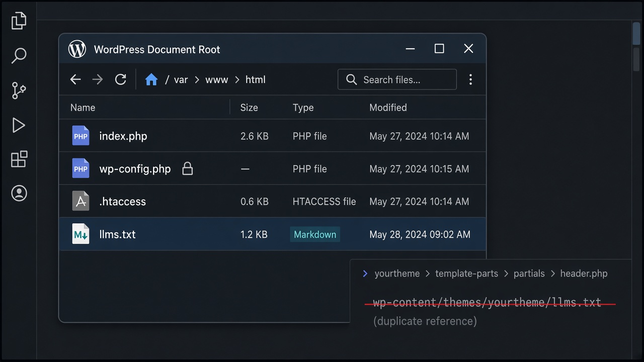Click the 0.6 KB size of .htaccess
The height and width of the screenshot is (362, 644).
point(255,202)
